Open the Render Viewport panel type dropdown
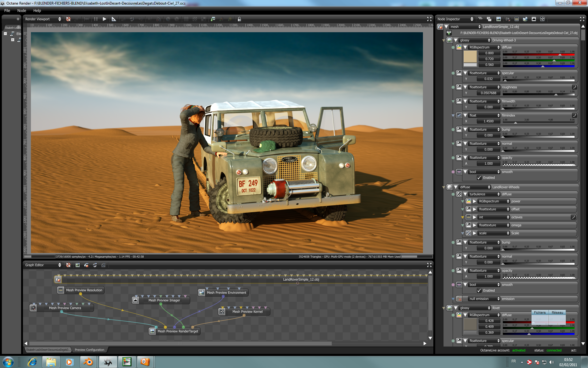Screen dimensions: 588x368 coord(43,19)
